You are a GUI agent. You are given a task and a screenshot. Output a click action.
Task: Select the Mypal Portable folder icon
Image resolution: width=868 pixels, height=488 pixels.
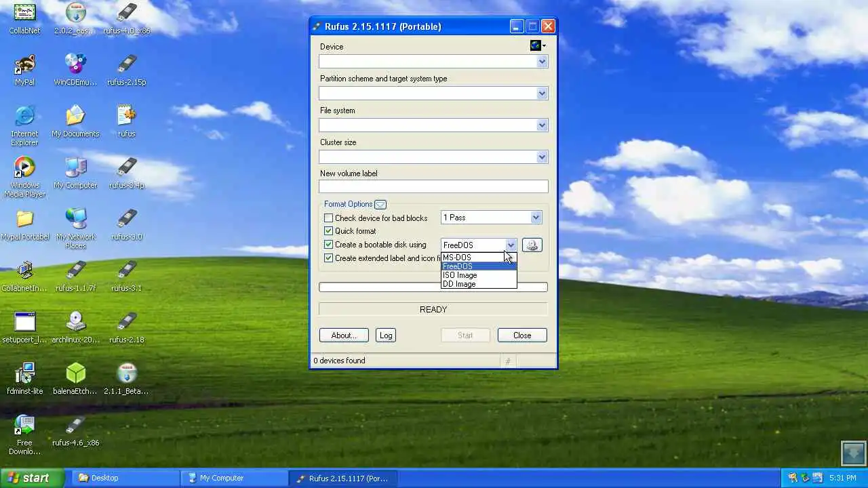click(24, 224)
